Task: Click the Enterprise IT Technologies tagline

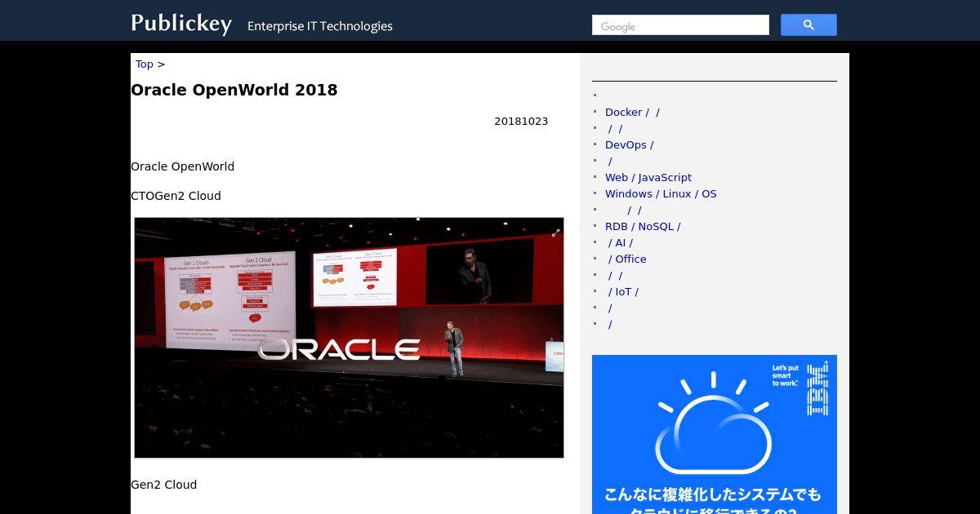Action: point(320,26)
